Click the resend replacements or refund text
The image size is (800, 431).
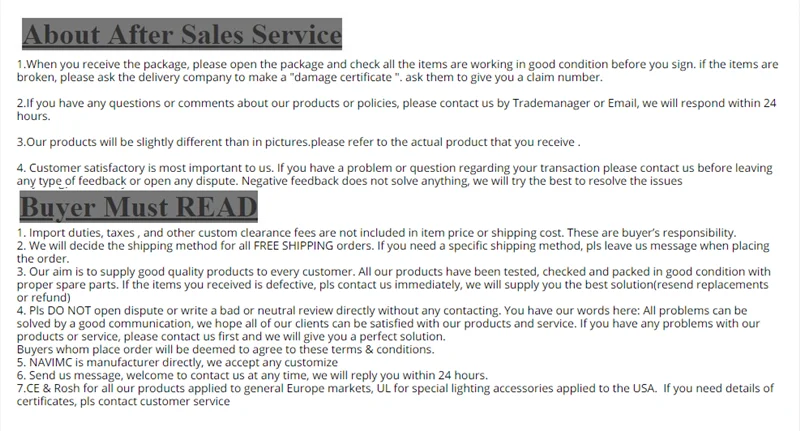[392, 291]
